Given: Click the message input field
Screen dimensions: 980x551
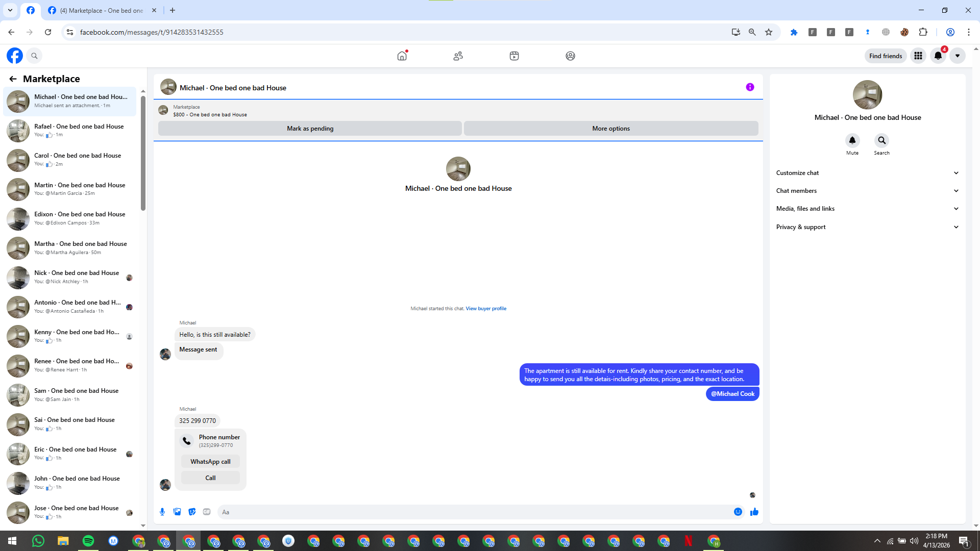Looking at the screenshot, I should (x=475, y=512).
